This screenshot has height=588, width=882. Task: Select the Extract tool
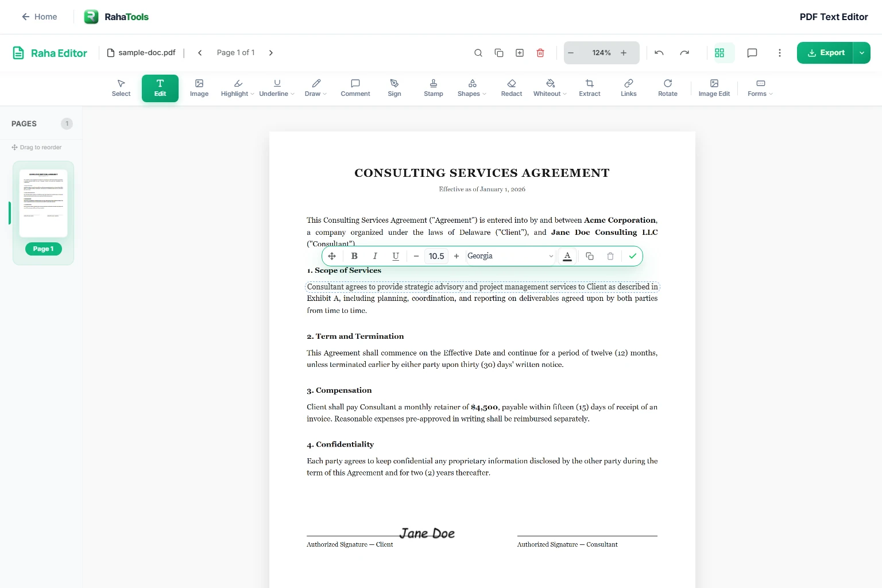coord(590,88)
